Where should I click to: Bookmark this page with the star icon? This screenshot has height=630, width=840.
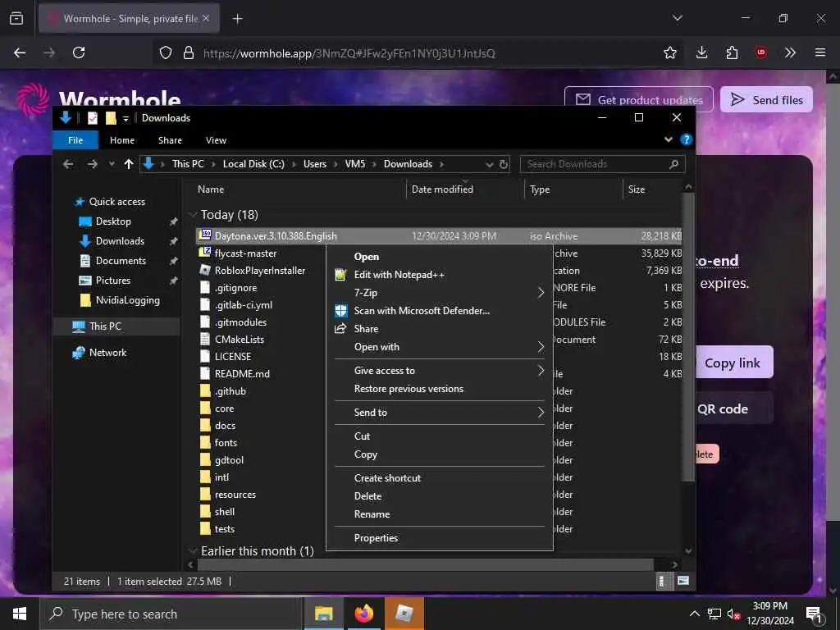(x=669, y=52)
